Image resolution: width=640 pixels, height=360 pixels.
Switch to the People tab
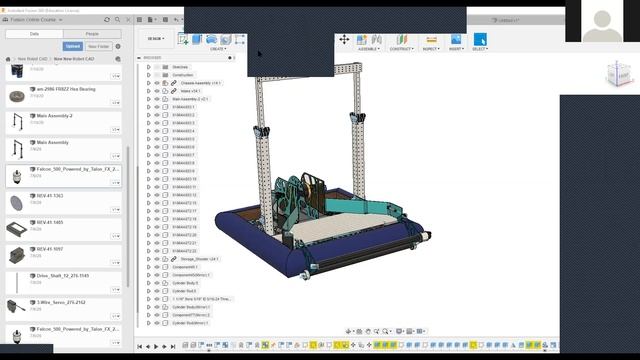coord(92,34)
